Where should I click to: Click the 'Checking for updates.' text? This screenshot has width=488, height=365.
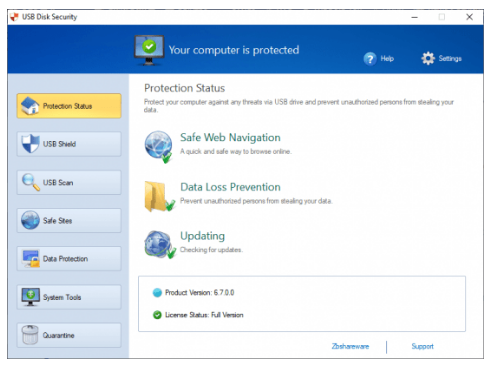click(x=212, y=250)
